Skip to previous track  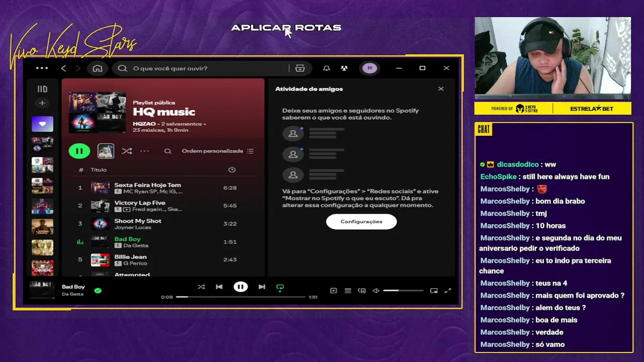219,287
